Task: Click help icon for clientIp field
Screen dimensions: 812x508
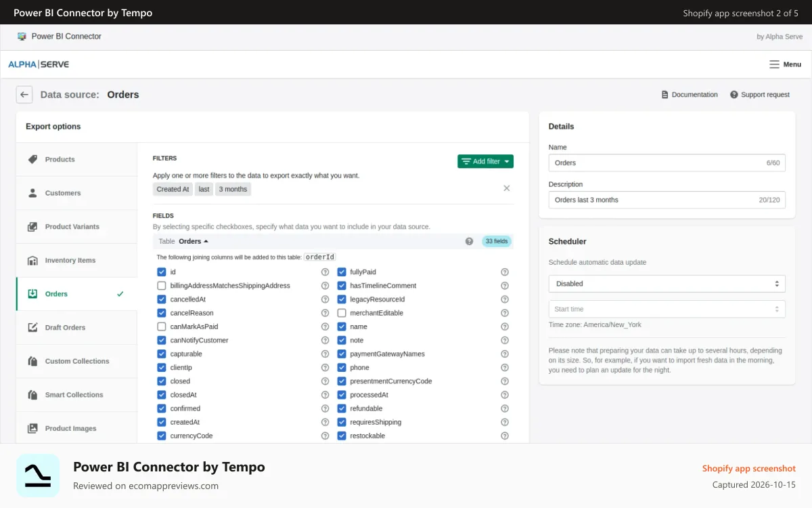Action: (x=325, y=368)
